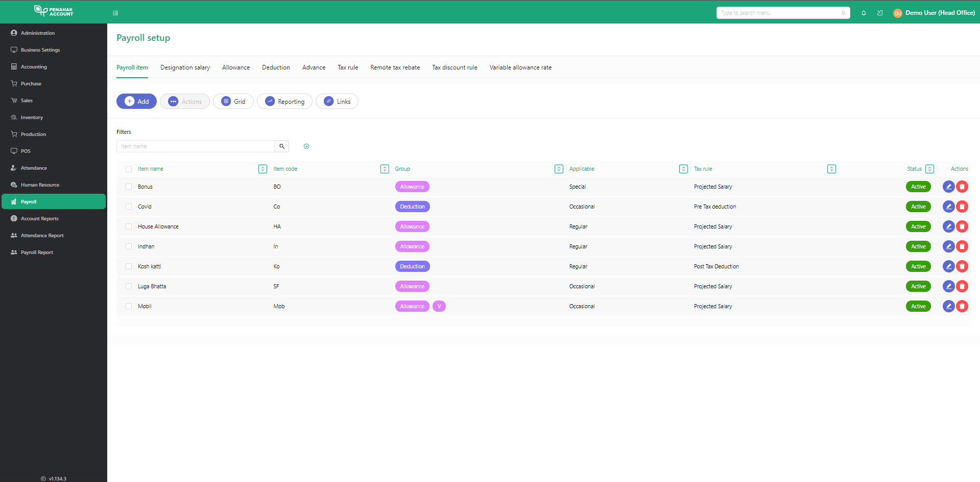Sort by the Item name column arrows
980x482 pixels.
[262, 169]
